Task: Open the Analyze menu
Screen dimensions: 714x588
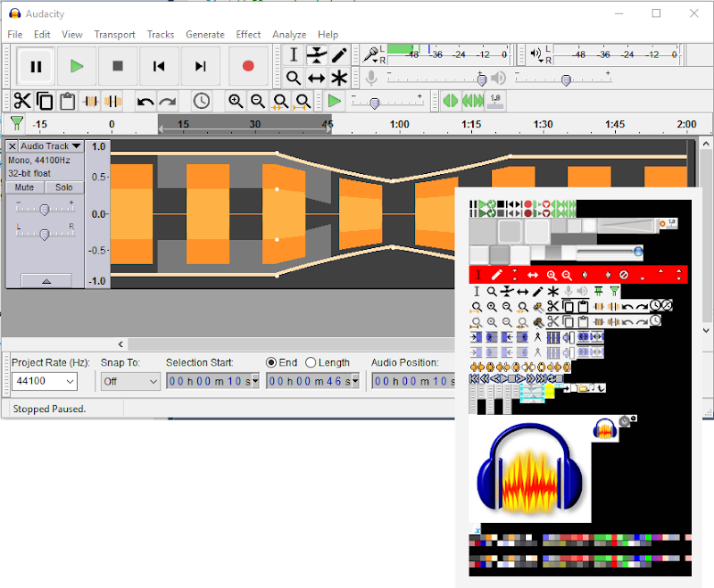Action: click(289, 35)
